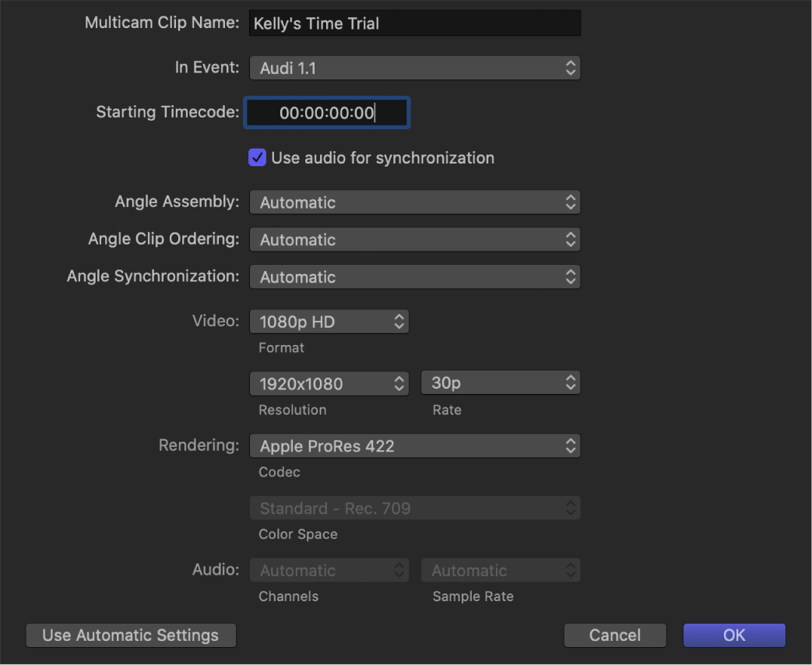The image size is (812, 665).
Task: Enable Use audio for synchronization checkbox
Action: click(257, 157)
